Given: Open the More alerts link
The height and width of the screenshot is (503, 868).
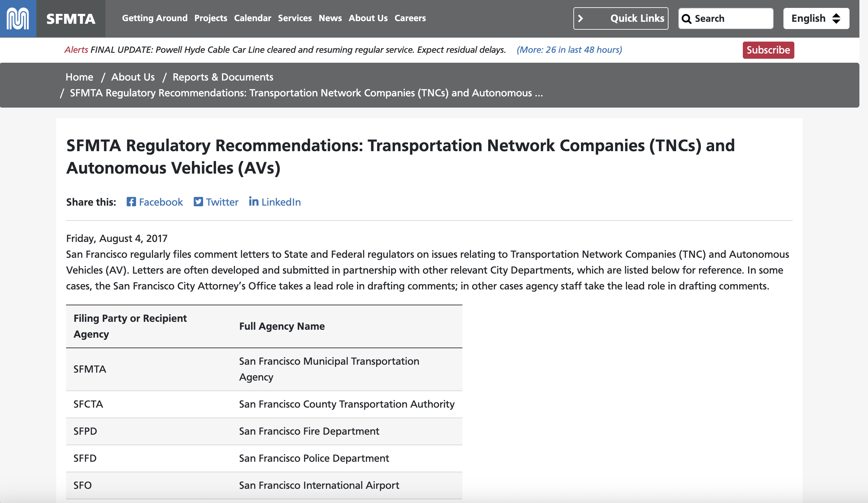Looking at the screenshot, I should 569,50.
